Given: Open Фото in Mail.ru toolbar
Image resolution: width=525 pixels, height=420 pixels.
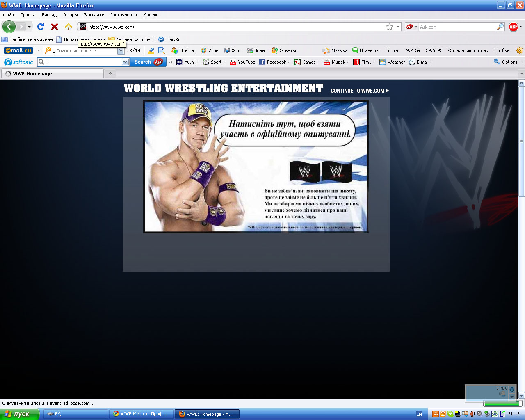Looking at the screenshot, I should click(233, 50).
